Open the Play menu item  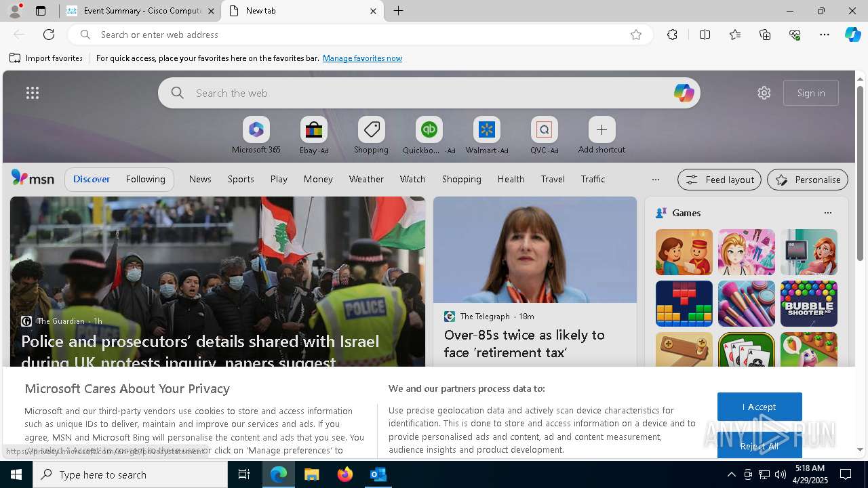tap(279, 179)
